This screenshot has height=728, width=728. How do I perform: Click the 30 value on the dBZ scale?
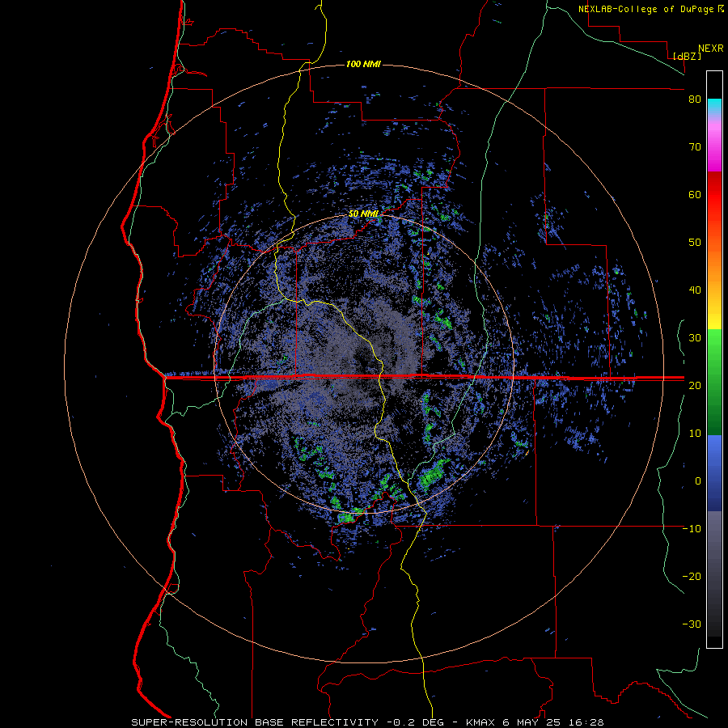click(695, 338)
